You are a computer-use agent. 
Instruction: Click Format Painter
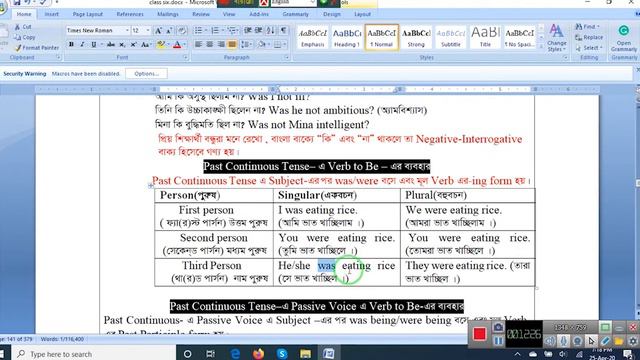click(37, 48)
